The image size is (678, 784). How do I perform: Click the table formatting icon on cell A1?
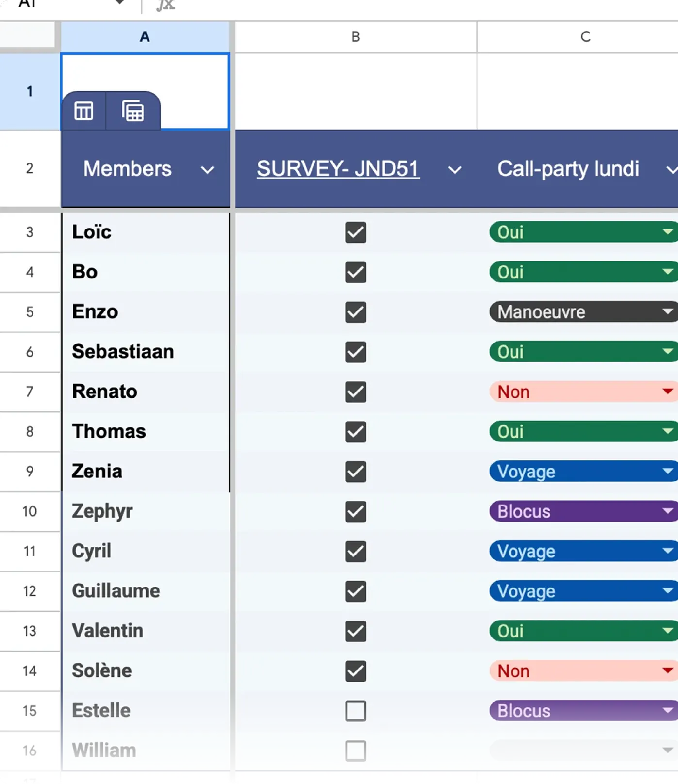(84, 111)
